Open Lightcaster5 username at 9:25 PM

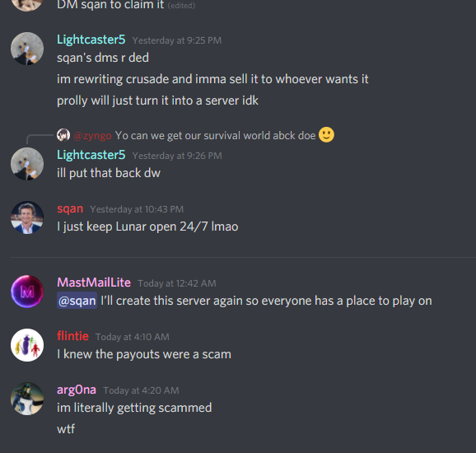91,40
